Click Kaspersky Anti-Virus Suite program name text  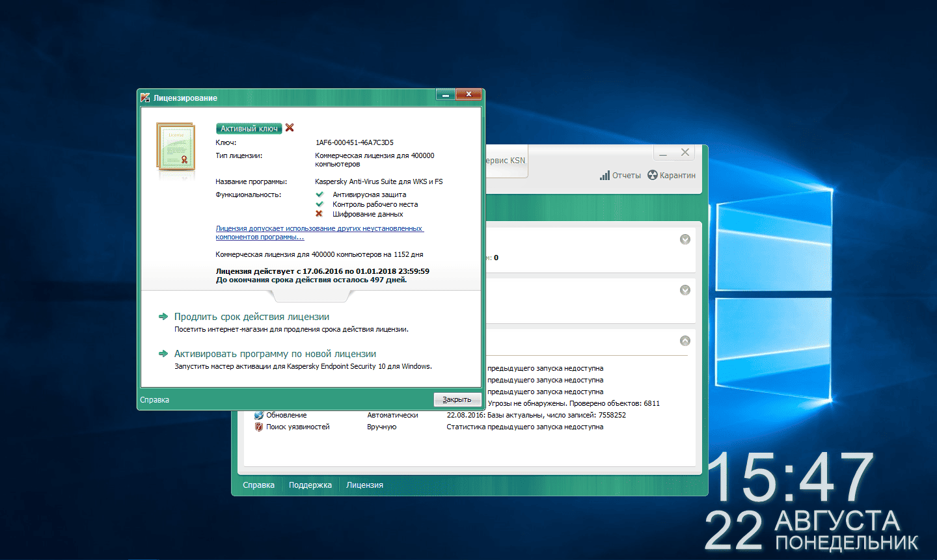(379, 181)
